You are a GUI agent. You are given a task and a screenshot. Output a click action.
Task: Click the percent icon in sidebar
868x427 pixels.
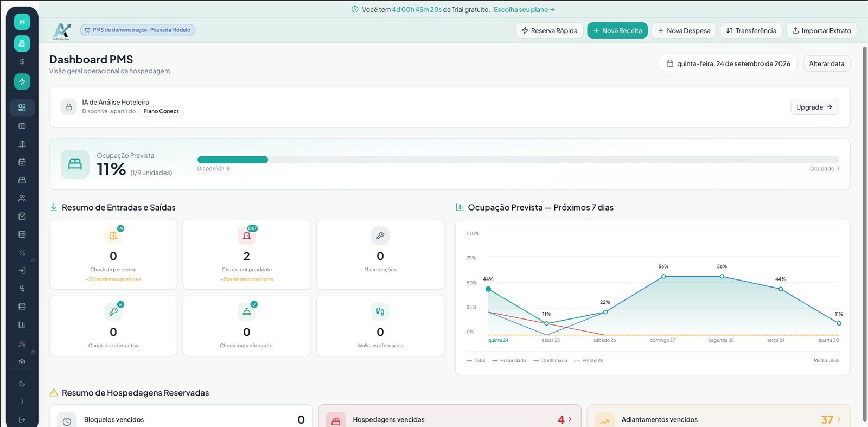[x=22, y=252]
